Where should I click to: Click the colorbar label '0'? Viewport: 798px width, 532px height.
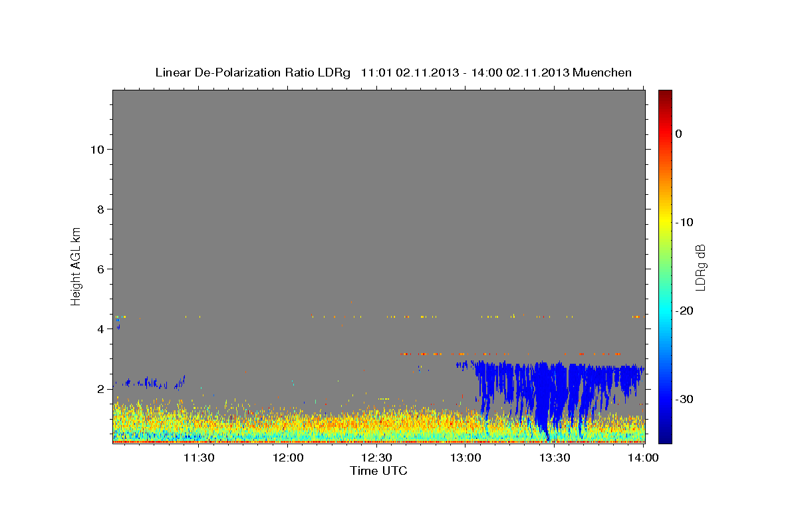tap(678, 134)
